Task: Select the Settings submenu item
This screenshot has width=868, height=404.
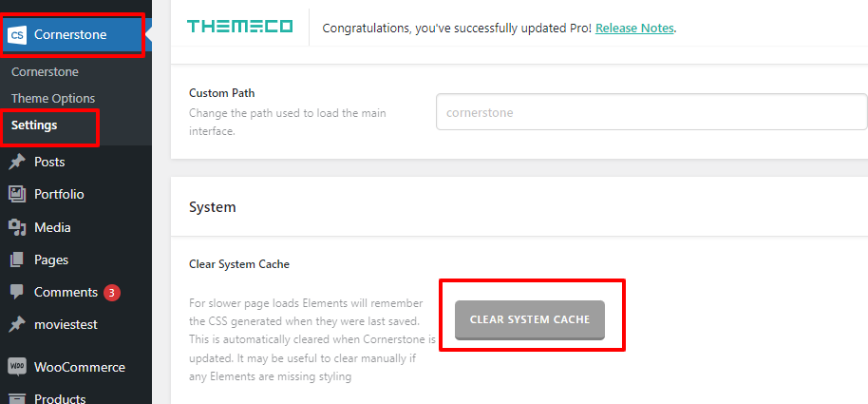Action: [x=34, y=125]
